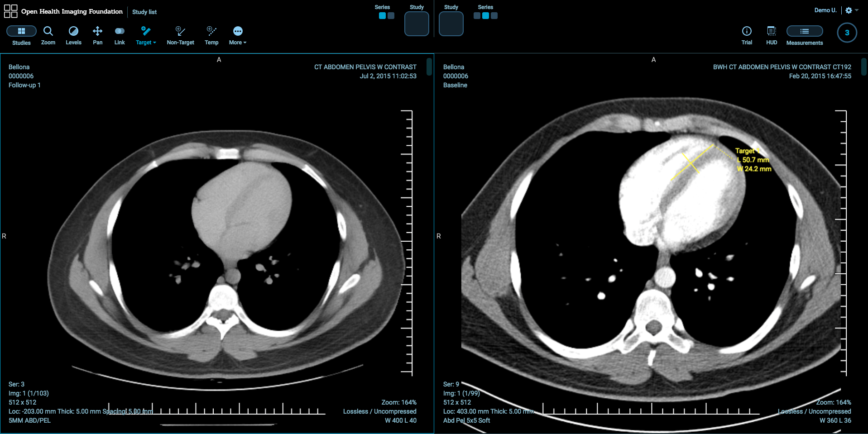Viewport: 868px width, 434px height.
Task: Click the circular badge showing 3
Action: [847, 33]
